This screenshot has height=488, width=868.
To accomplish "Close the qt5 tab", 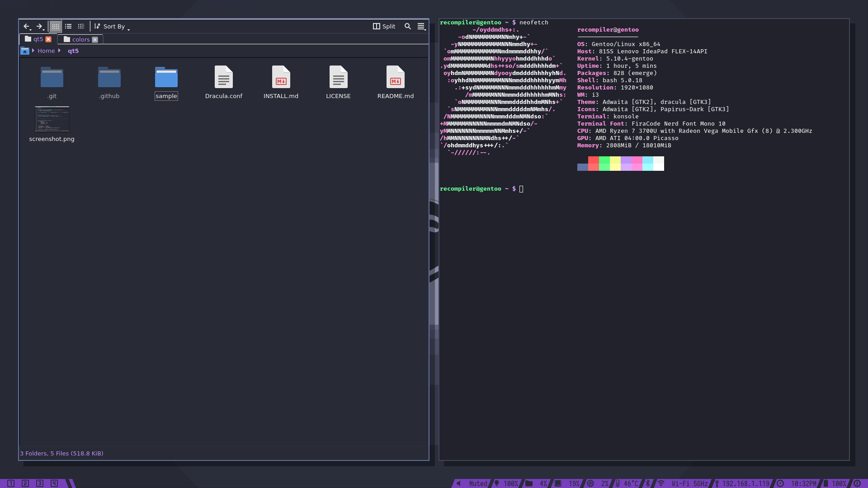I will click(48, 39).
